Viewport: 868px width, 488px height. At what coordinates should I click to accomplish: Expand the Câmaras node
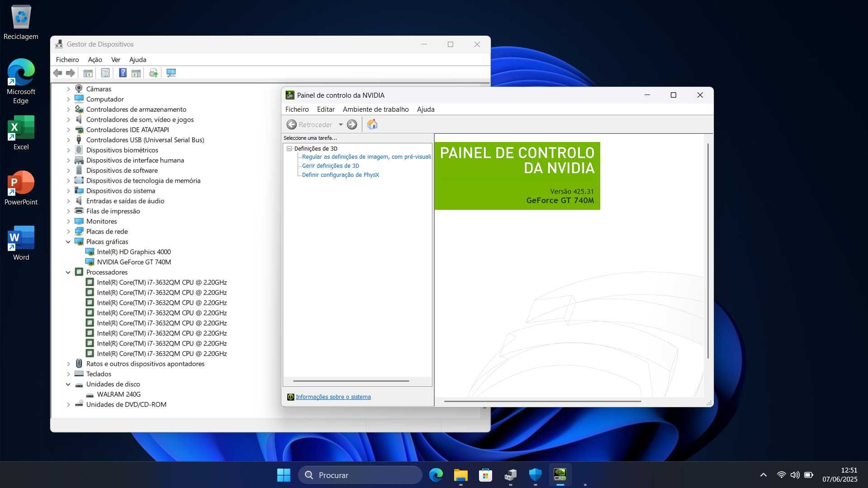(x=68, y=89)
